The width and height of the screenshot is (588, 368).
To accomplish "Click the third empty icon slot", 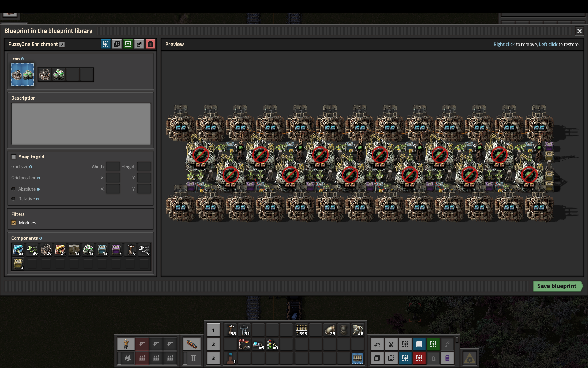I will pos(73,74).
